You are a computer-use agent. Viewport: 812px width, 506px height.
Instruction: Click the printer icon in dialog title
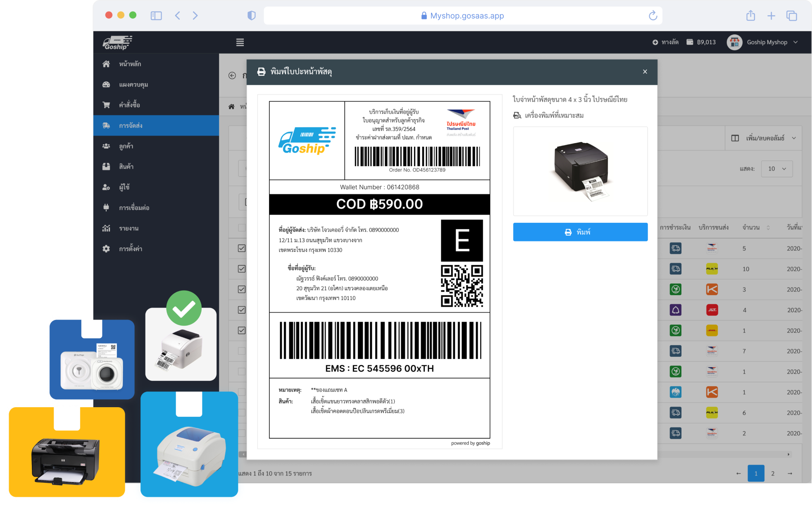tap(261, 72)
